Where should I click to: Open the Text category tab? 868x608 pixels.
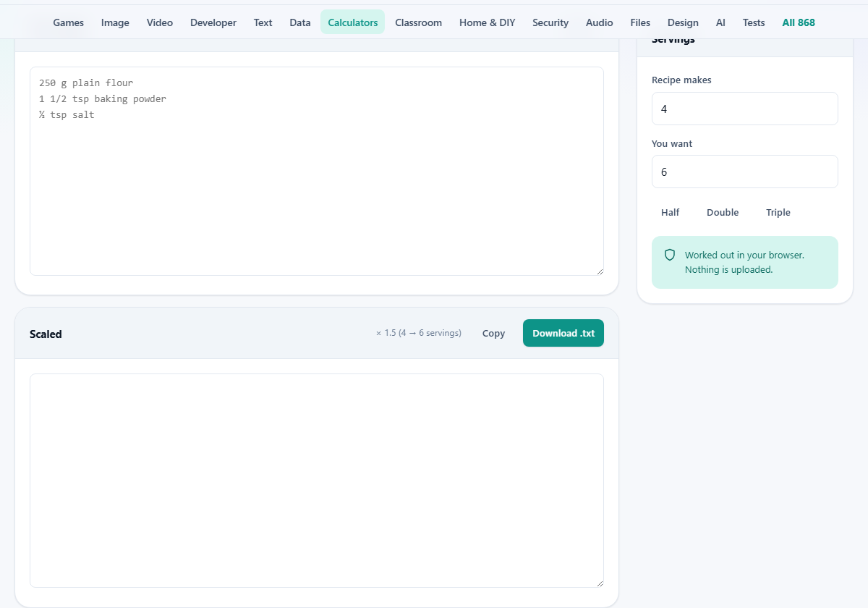point(263,22)
